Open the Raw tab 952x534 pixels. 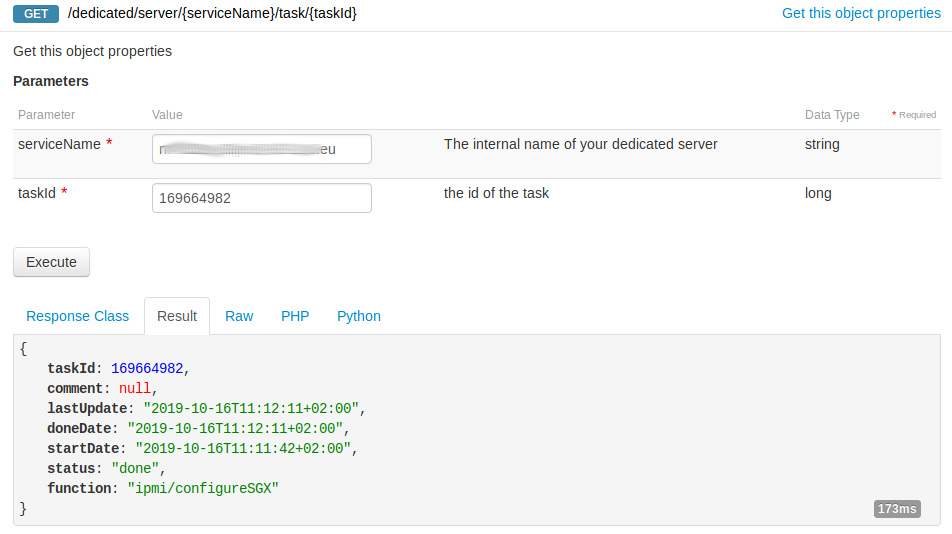[x=239, y=316]
